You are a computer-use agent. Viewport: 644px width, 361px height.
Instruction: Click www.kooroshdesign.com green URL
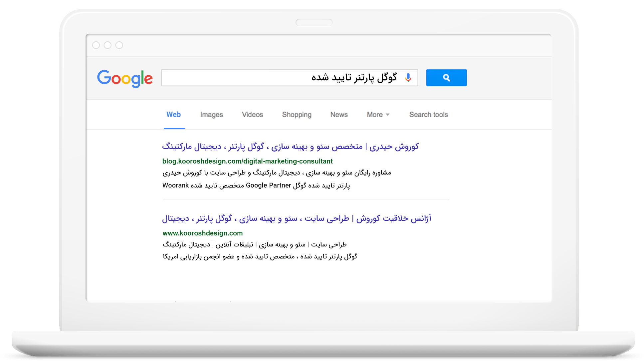pyautogui.click(x=202, y=233)
